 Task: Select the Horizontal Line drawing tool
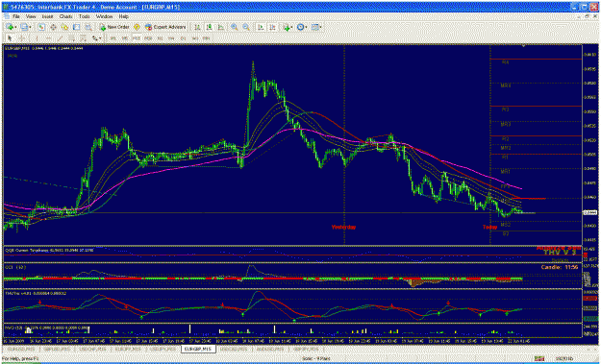pyautogui.click(x=48, y=38)
